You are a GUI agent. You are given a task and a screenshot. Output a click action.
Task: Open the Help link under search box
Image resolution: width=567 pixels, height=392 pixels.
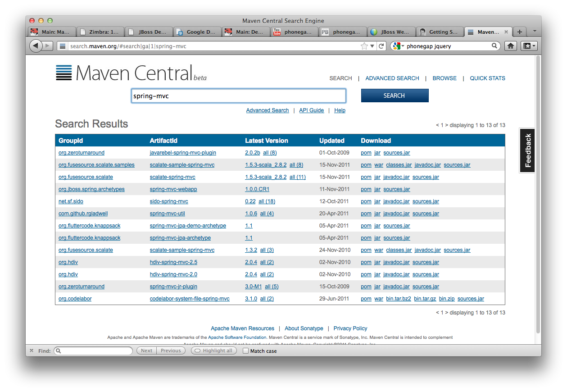coord(340,110)
